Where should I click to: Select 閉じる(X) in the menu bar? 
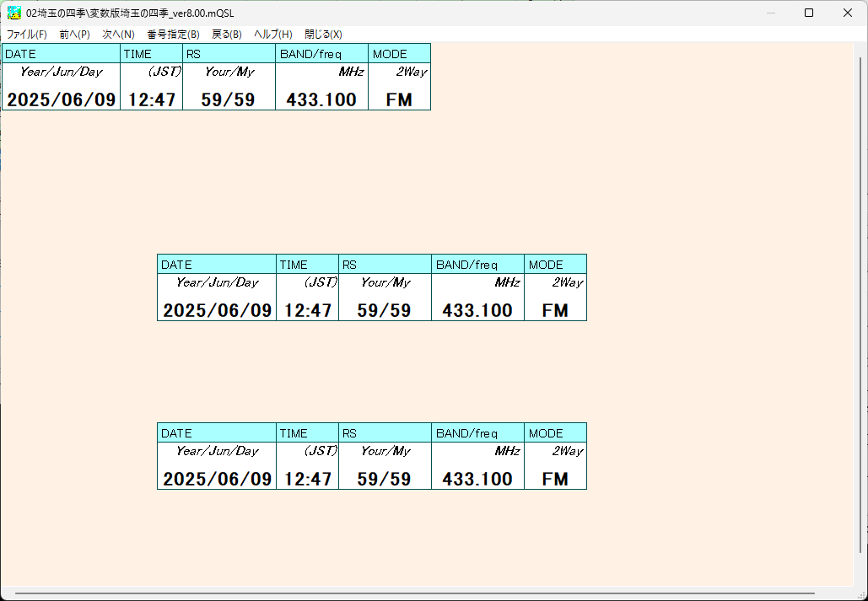pos(323,35)
